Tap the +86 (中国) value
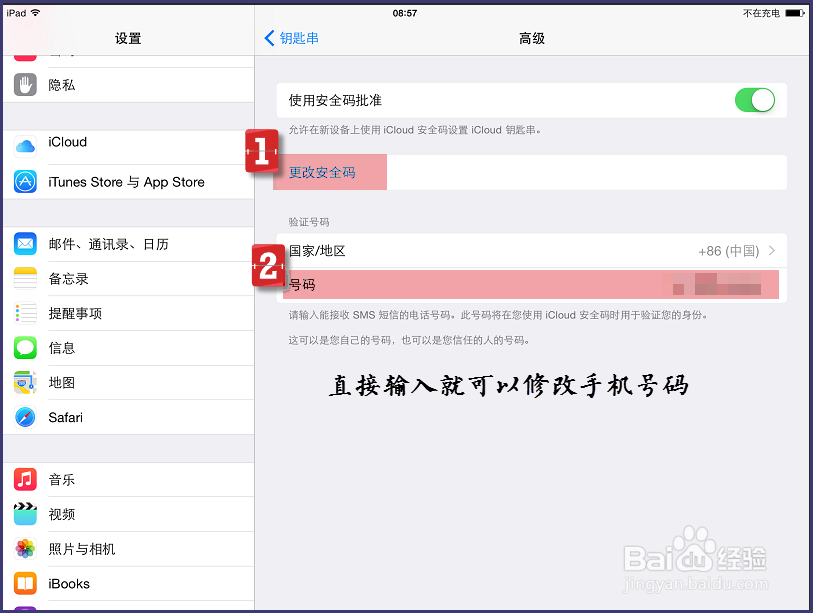 point(728,251)
